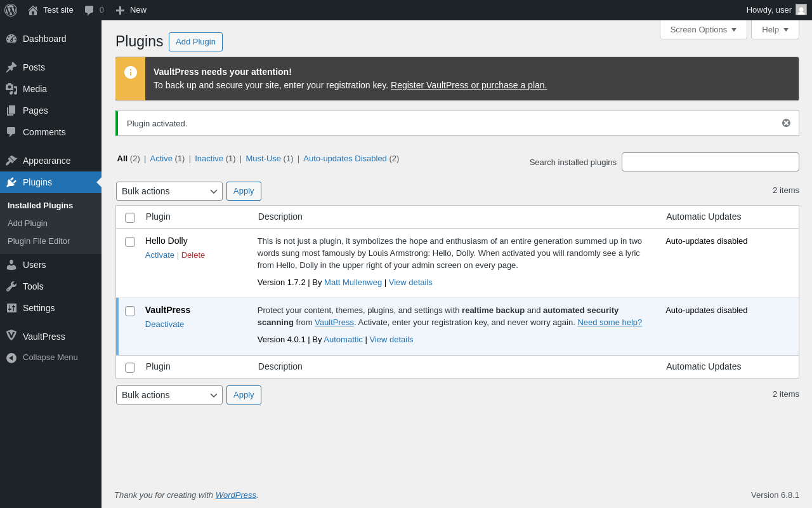This screenshot has width=812, height=508.
Task: Open the VaultPress sidebar menu label
Action: (x=44, y=337)
